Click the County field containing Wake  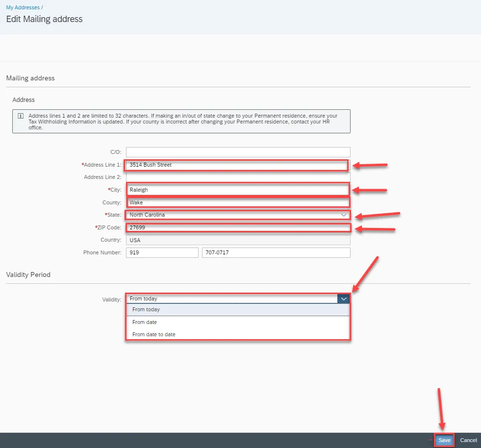point(238,202)
